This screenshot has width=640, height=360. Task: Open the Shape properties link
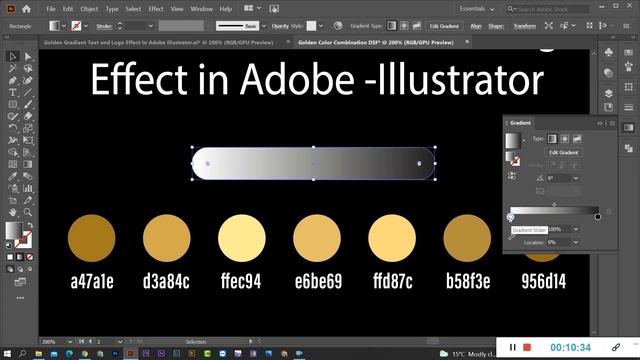496,26
